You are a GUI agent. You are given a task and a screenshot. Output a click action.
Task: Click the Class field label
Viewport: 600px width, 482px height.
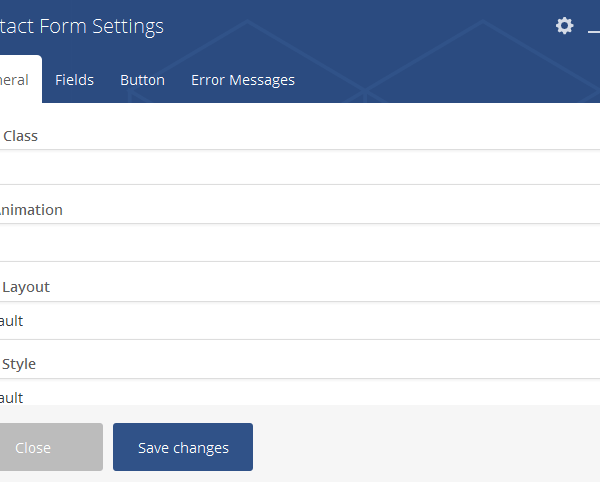click(x=20, y=135)
